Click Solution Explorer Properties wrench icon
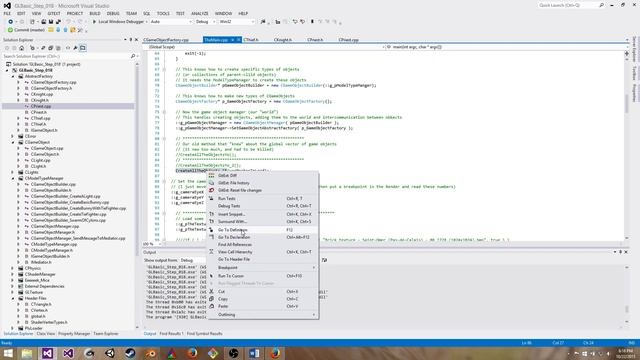Viewport: 640px width, 360px height. click(x=76, y=48)
